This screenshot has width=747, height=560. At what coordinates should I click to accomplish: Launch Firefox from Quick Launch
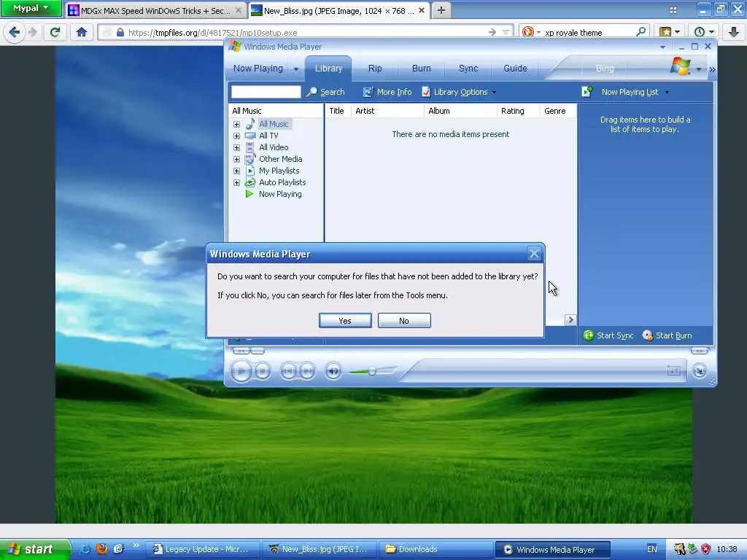pyautogui.click(x=101, y=549)
